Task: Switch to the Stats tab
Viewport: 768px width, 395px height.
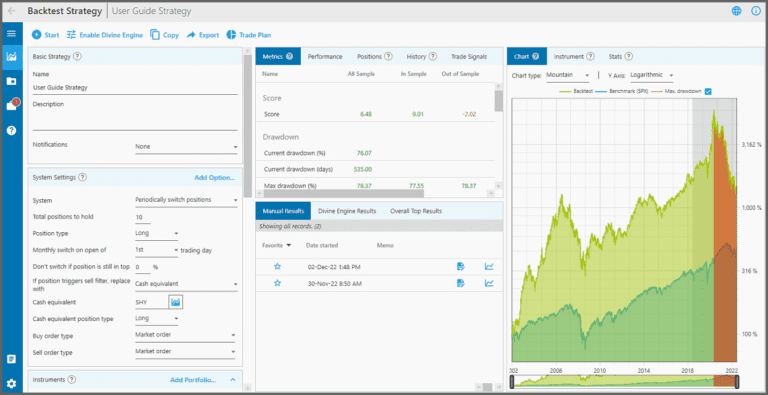Action: click(621, 56)
